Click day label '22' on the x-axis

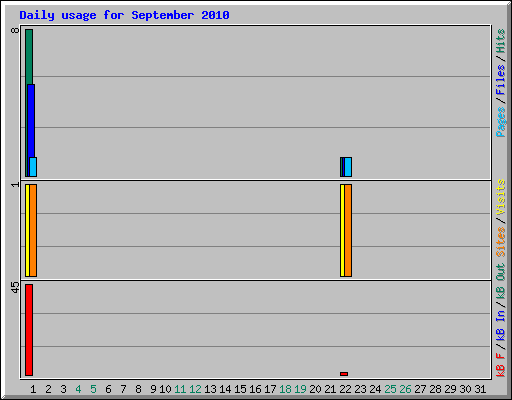(x=345, y=389)
